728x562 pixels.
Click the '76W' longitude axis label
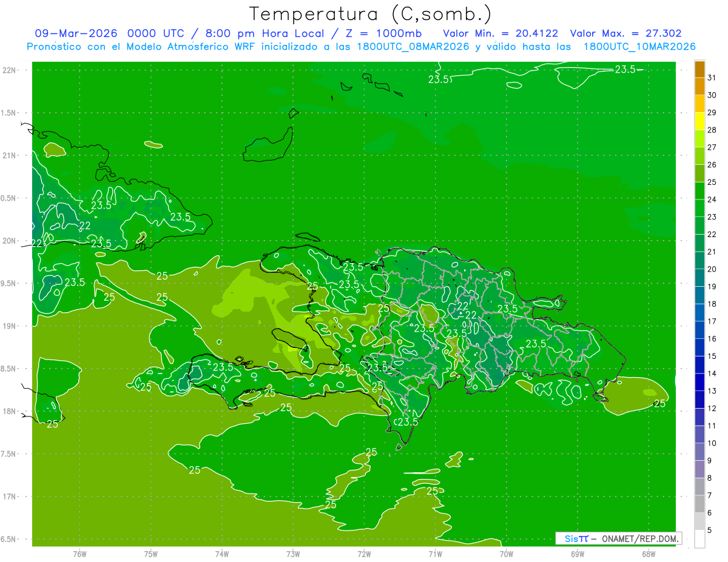click(x=79, y=554)
